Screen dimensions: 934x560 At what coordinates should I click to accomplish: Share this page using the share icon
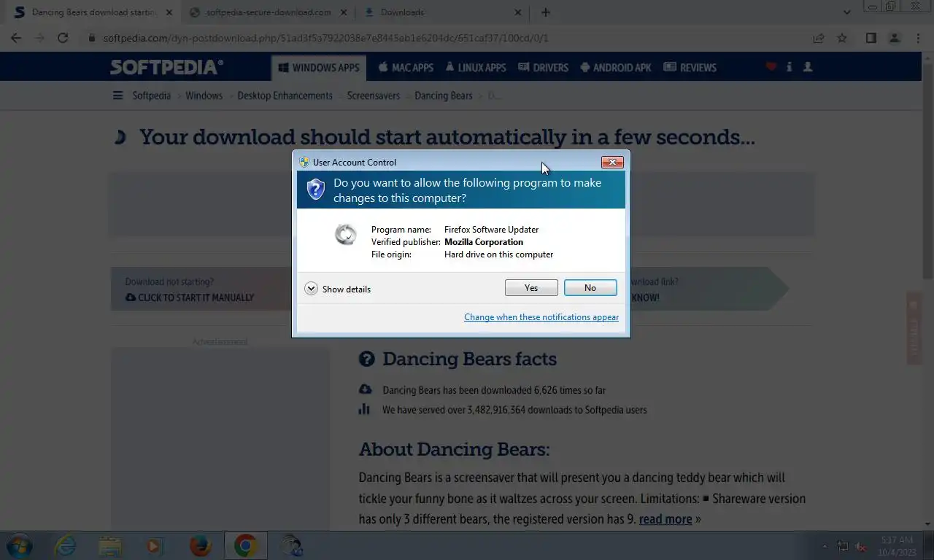point(819,38)
